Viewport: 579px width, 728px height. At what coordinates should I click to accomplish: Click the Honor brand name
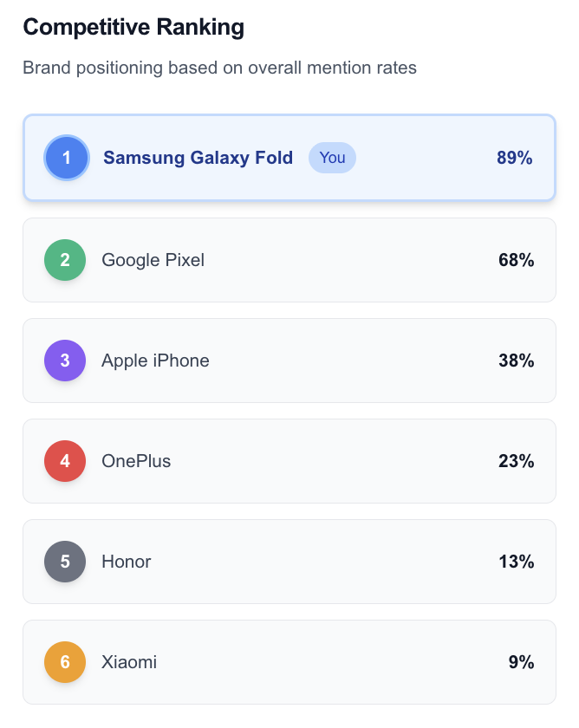click(127, 562)
